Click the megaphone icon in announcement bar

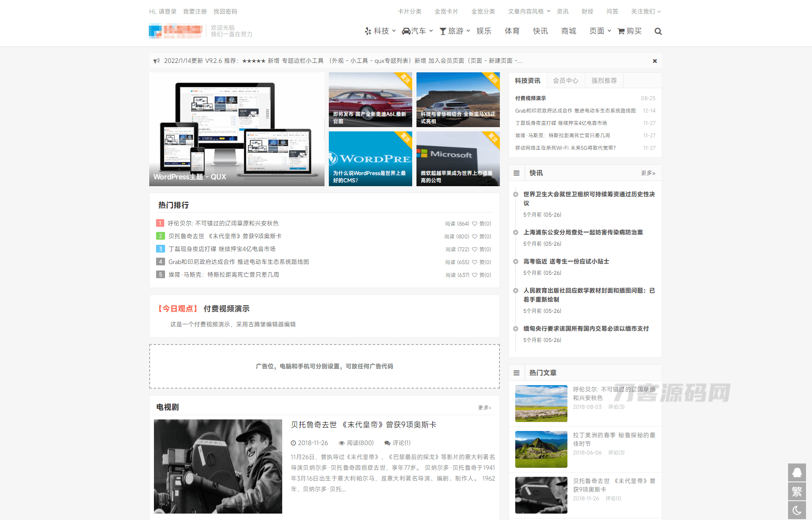[x=156, y=60]
